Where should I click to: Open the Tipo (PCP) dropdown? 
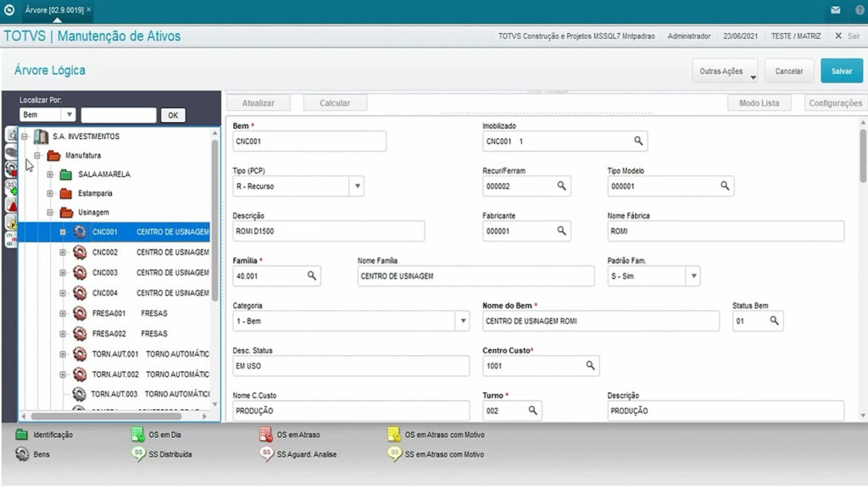coord(357,186)
